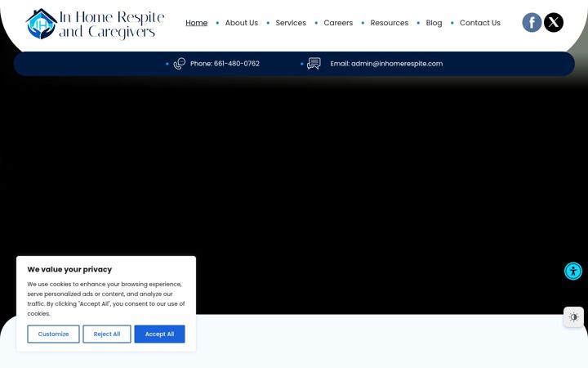This screenshot has height=368, width=588.
Task: Click the In Home Respite and Caregivers logo
Action: [x=95, y=24]
